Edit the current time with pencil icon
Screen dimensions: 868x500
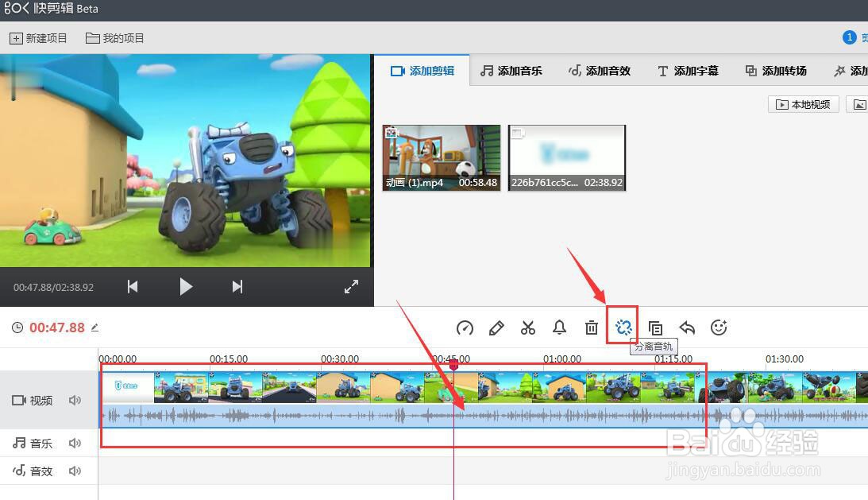(x=95, y=328)
